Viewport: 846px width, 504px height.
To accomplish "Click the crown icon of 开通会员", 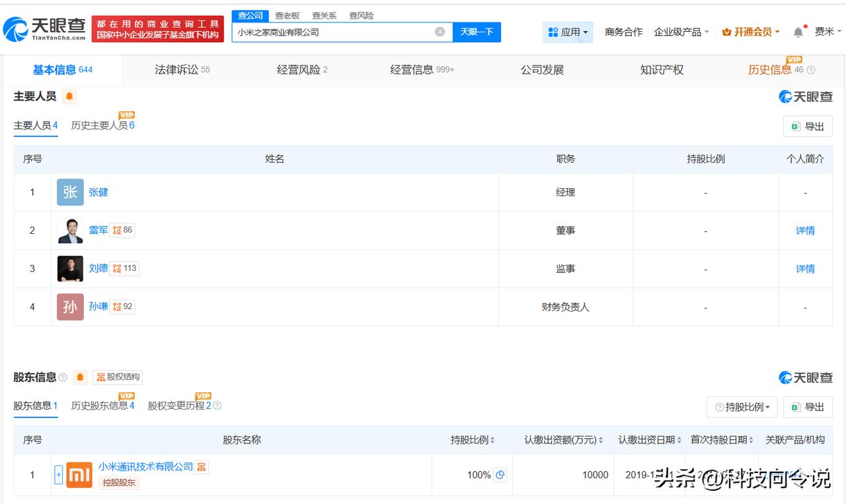I will 727,32.
